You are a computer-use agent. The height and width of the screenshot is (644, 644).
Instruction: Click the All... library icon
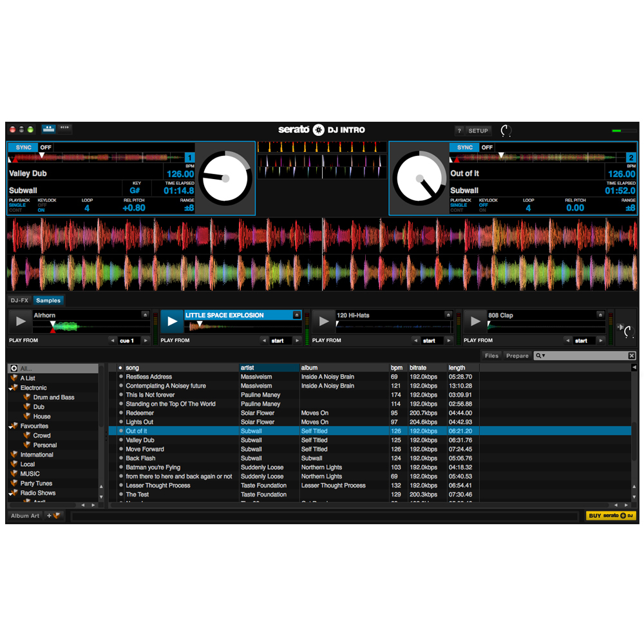point(14,368)
